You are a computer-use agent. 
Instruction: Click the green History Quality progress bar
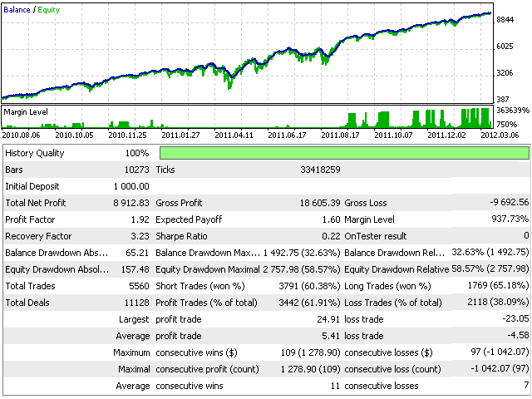tap(344, 153)
